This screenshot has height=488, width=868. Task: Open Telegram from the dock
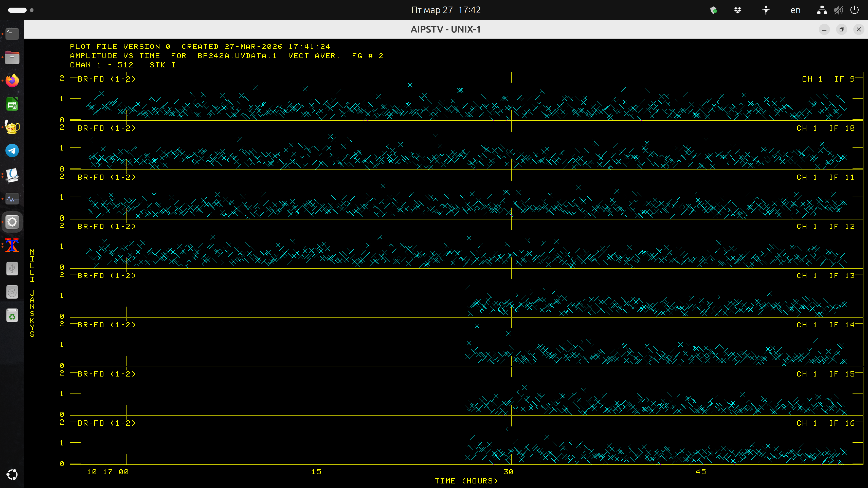[12, 151]
